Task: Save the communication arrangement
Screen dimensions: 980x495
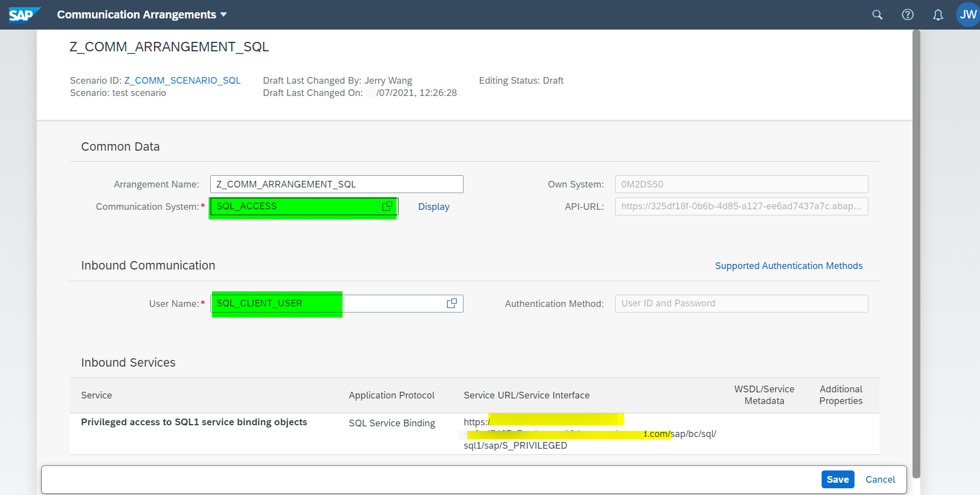Action: click(837, 479)
